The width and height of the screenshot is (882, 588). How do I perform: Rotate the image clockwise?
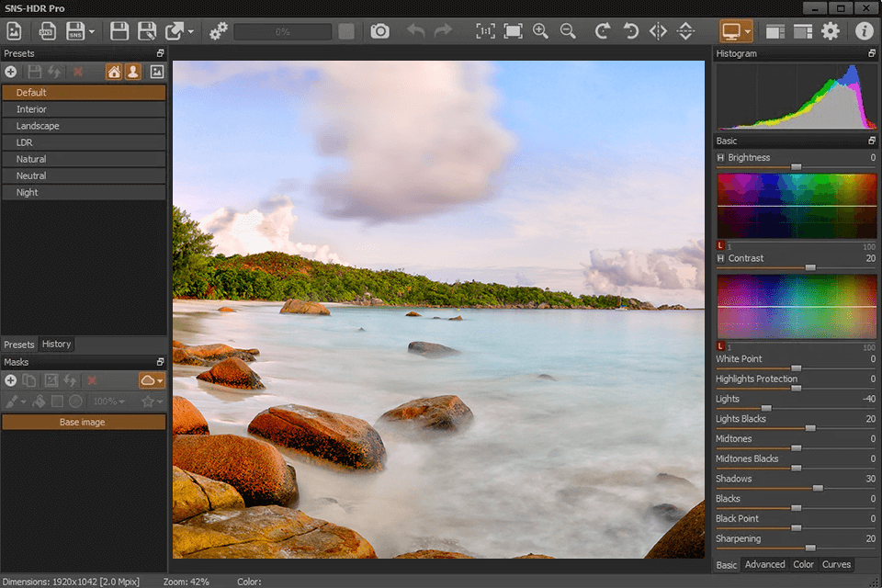tap(602, 31)
